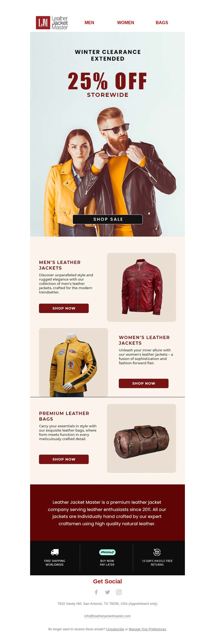Select the red men's leather jacket image
Screen dimensions: 215x644
tap(141, 287)
